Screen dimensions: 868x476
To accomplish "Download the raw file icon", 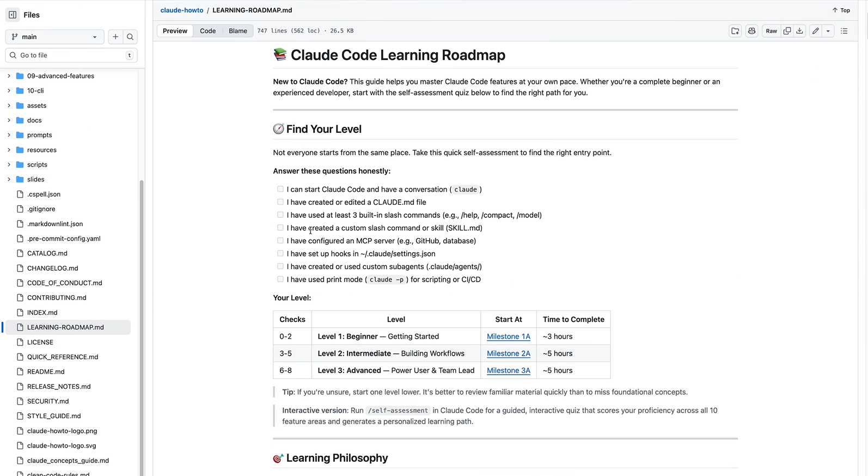I will click(x=799, y=31).
